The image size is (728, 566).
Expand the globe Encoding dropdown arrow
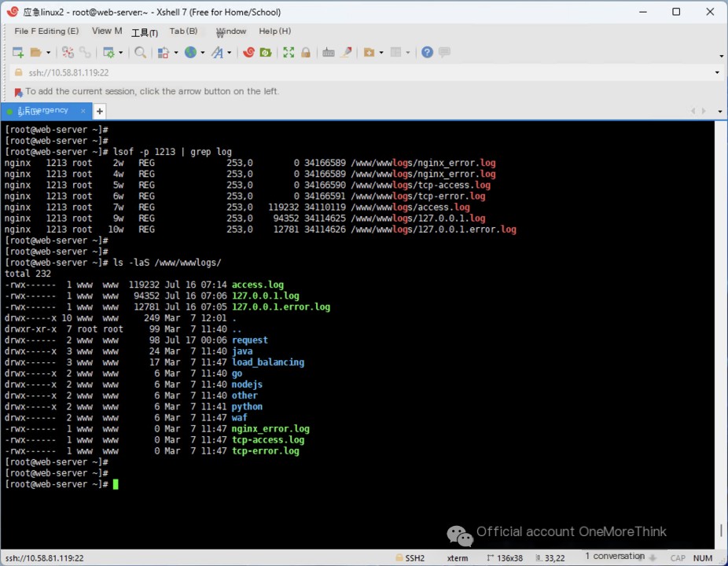[x=203, y=53]
